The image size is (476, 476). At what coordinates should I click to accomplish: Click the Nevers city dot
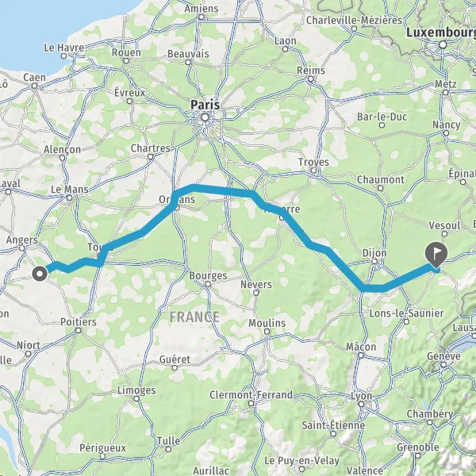coord(256,293)
